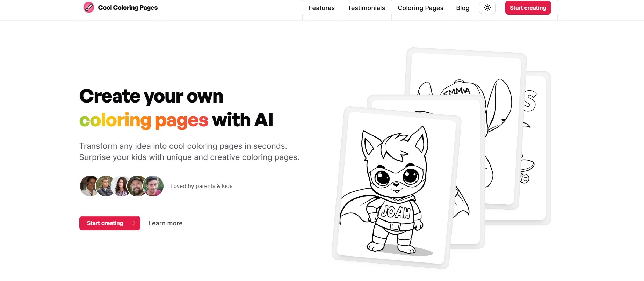Open the Coloring Pages nav link

(x=420, y=8)
